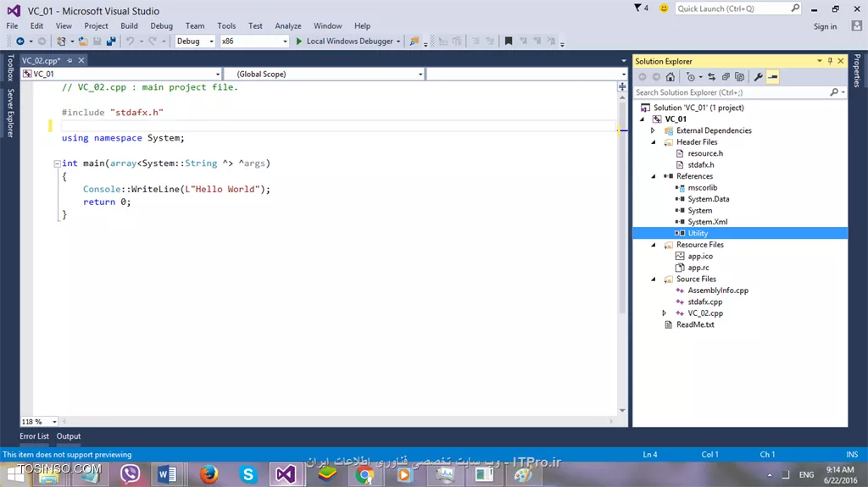The height and width of the screenshot is (487, 868).
Task: Open Properties via the wrench icon
Action: [x=758, y=77]
